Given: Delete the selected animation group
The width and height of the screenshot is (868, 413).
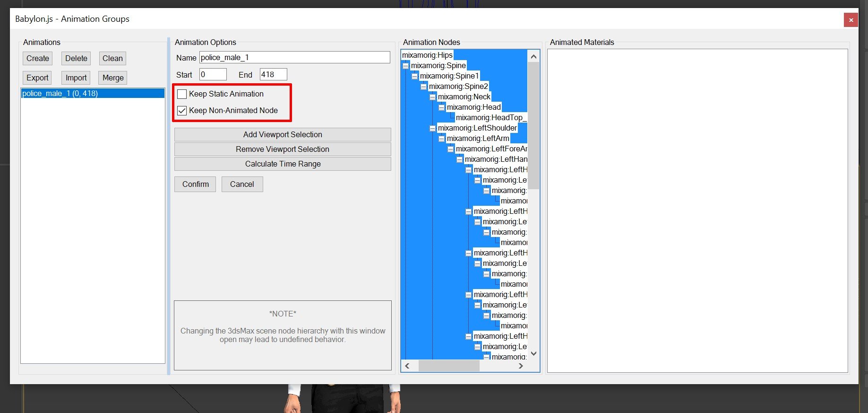Looking at the screenshot, I should 76,58.
